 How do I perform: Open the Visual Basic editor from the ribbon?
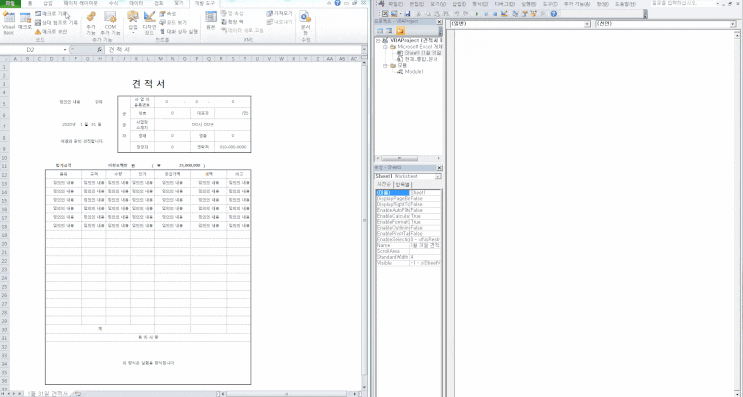(9, 22)
